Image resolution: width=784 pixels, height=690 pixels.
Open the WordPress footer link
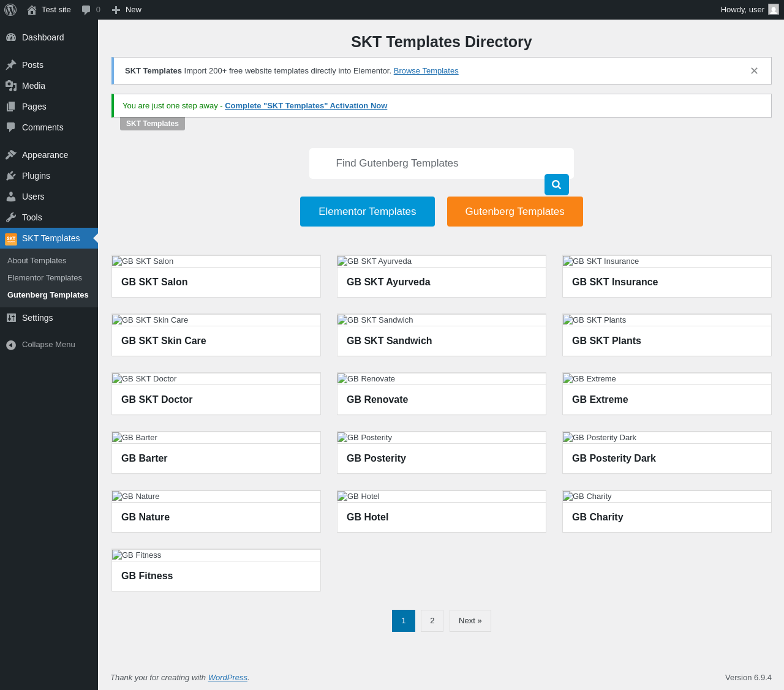point(228,678)
